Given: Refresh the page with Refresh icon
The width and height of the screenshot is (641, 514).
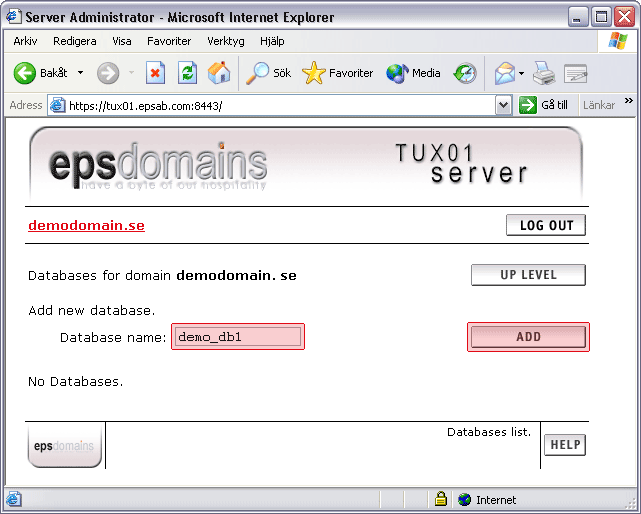Looking at the screenshot, I should (x=187, y=73).
